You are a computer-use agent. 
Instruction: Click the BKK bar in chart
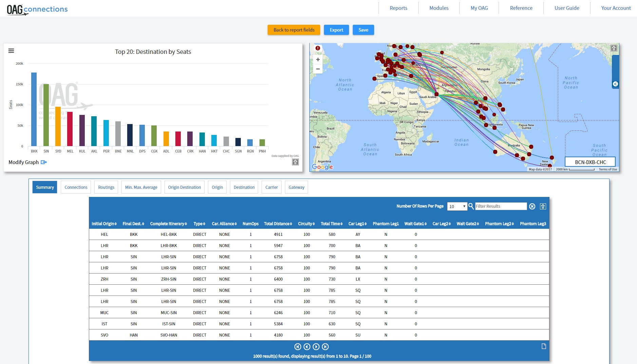coord(34,109)
